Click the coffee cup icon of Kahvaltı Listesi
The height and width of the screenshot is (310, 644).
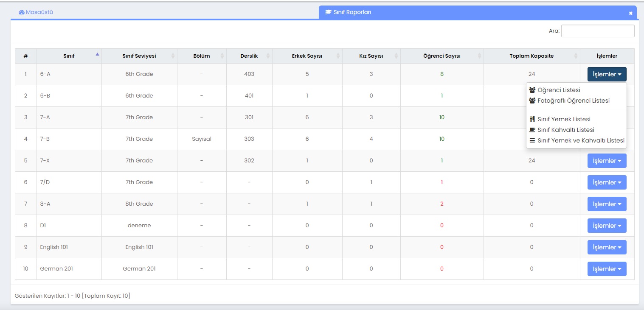tap(532, 130)
